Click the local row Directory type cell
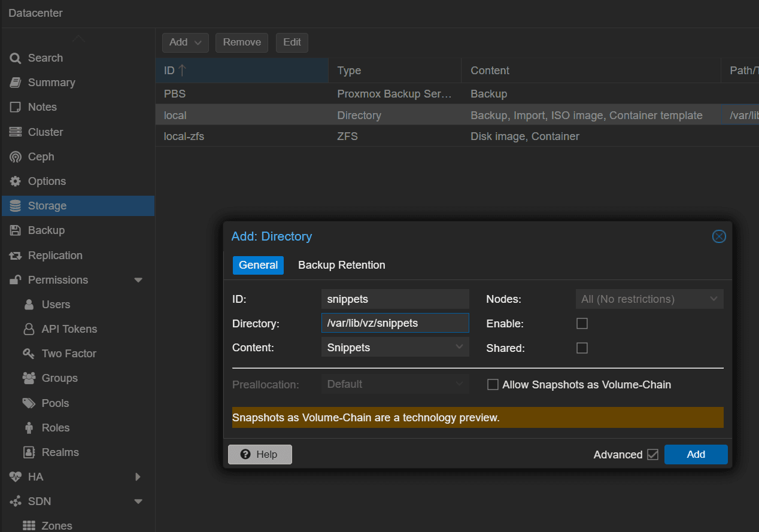The height and width of the screenshot is (532, 759). click(395, 115)
